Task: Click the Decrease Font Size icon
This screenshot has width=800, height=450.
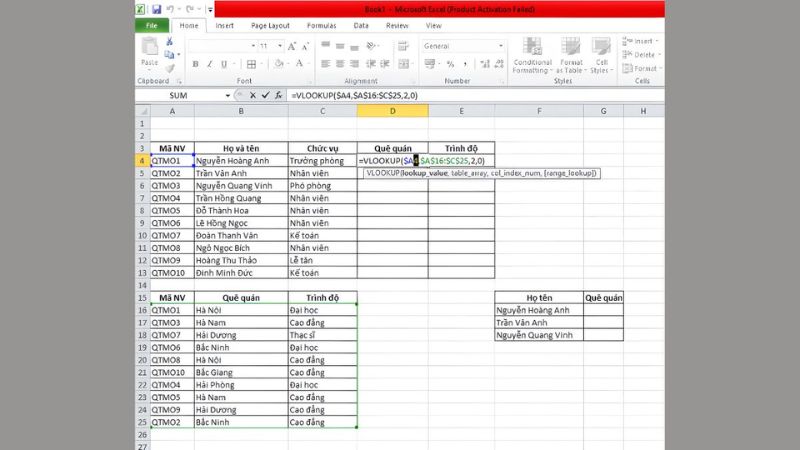Action: (305, 46)
